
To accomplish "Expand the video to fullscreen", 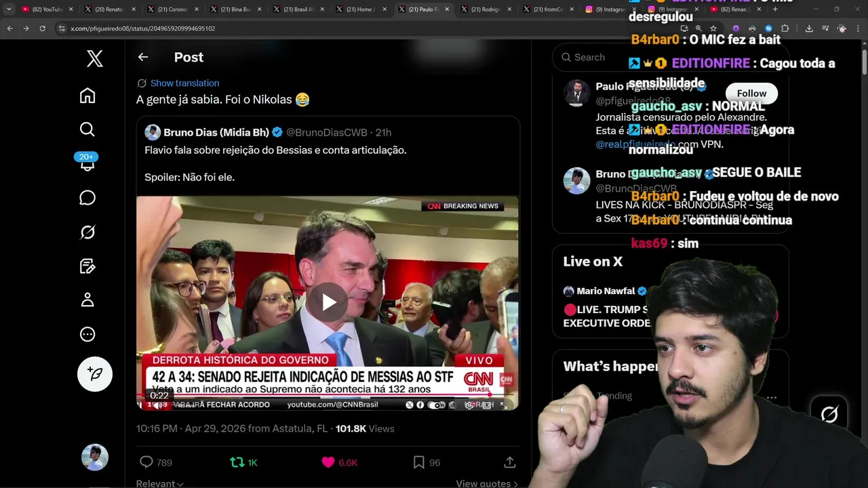I will [504, 405].
